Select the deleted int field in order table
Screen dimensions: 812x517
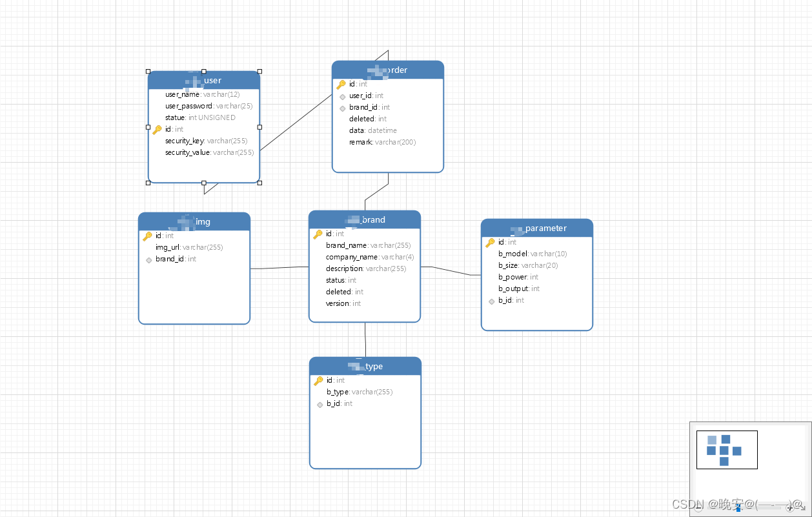pos(368,119)
